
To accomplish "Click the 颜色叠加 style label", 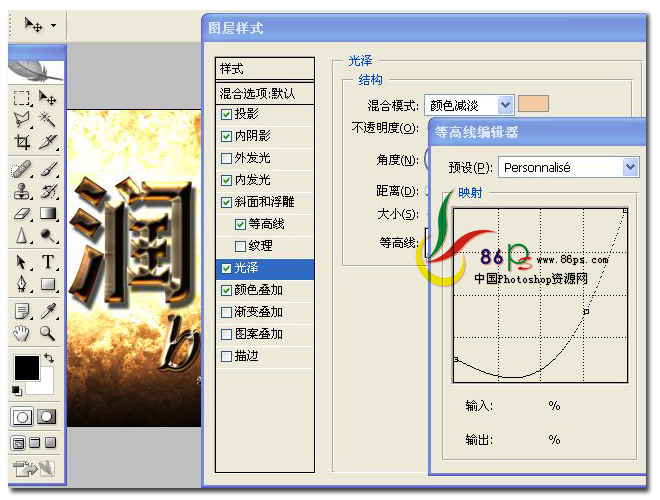I will pyautogui.click(x=258, y=290).
